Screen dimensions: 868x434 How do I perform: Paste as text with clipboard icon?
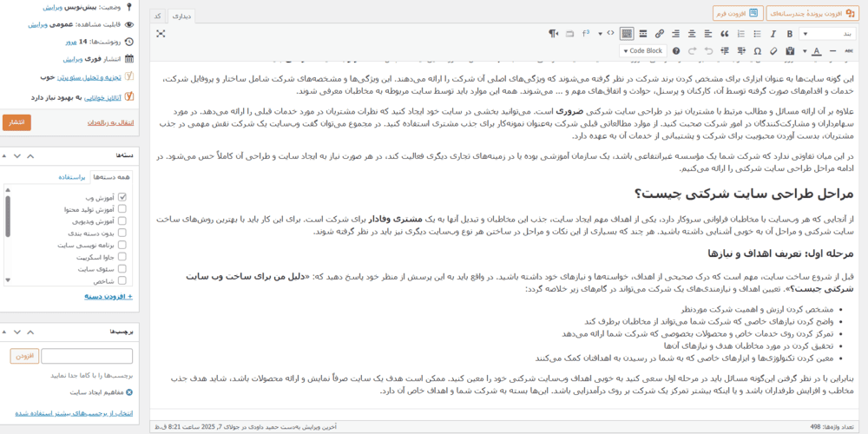tap(790, 51)
